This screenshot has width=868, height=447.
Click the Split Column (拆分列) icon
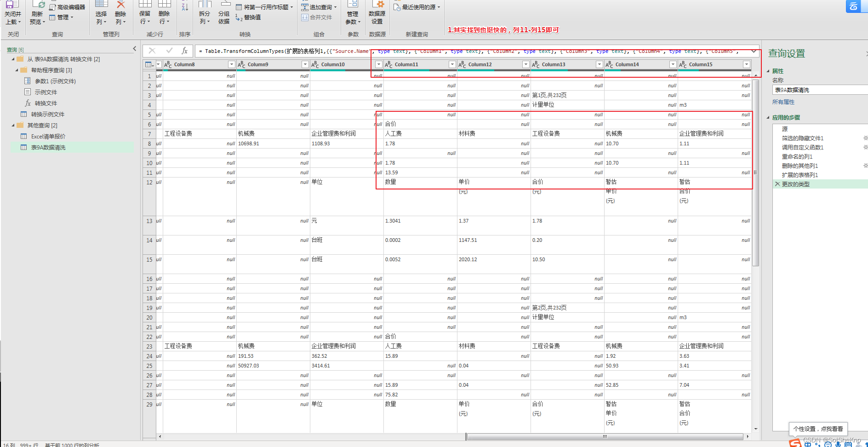pos(204,4)
